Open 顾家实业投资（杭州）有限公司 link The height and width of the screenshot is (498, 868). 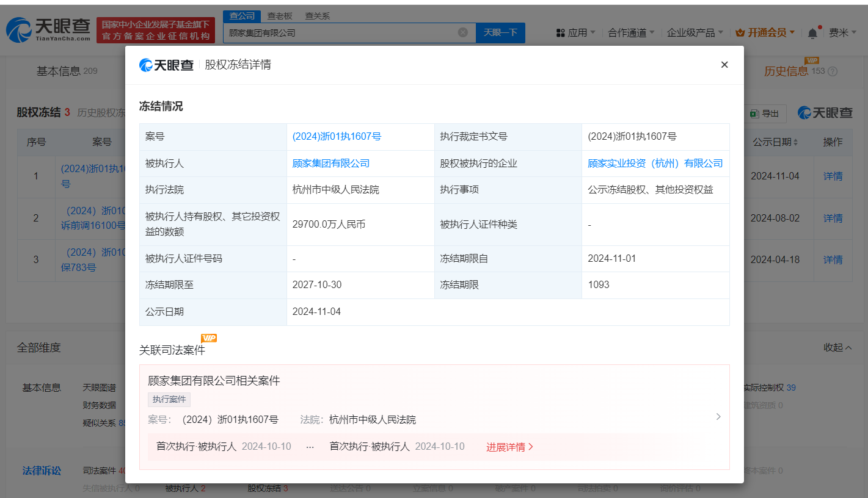click(655, 164)
